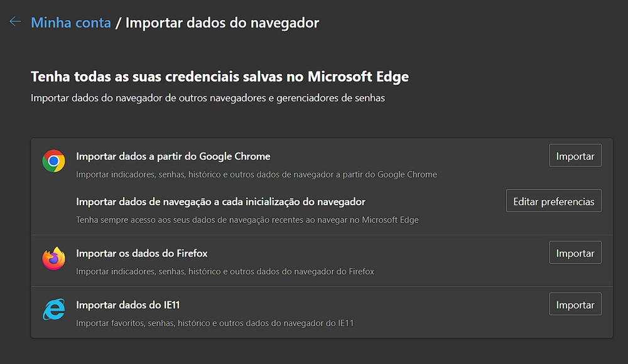Open Editar preferencias for startup import
Image resolution: width=628 pixels, height=364 pixels.
553,201
